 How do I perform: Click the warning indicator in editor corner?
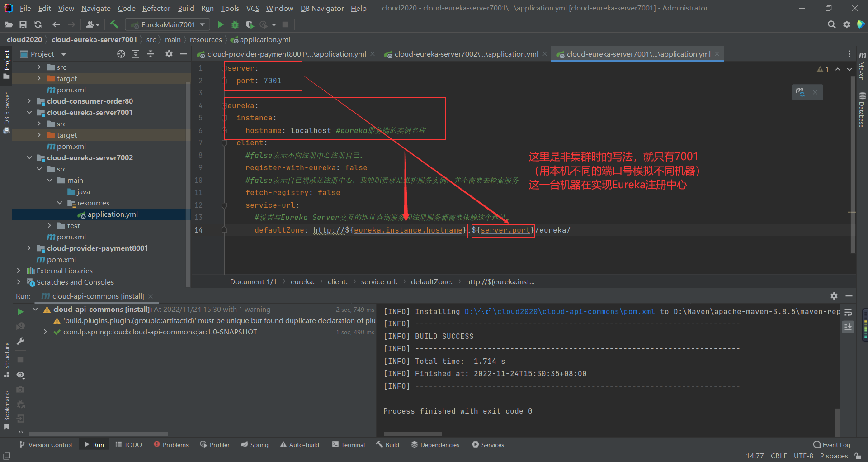point(823,69)
